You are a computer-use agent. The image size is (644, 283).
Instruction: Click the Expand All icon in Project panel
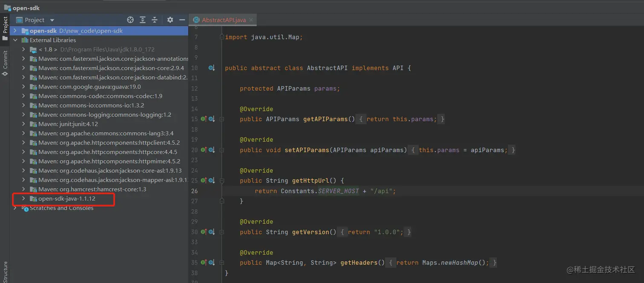pyautogui.click(x=143, y=20)
